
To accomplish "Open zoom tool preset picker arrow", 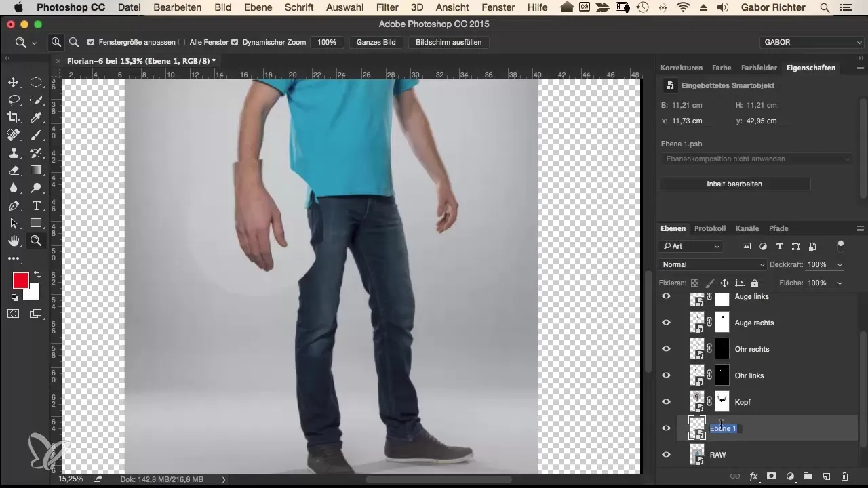I will [x=34, y=43].
